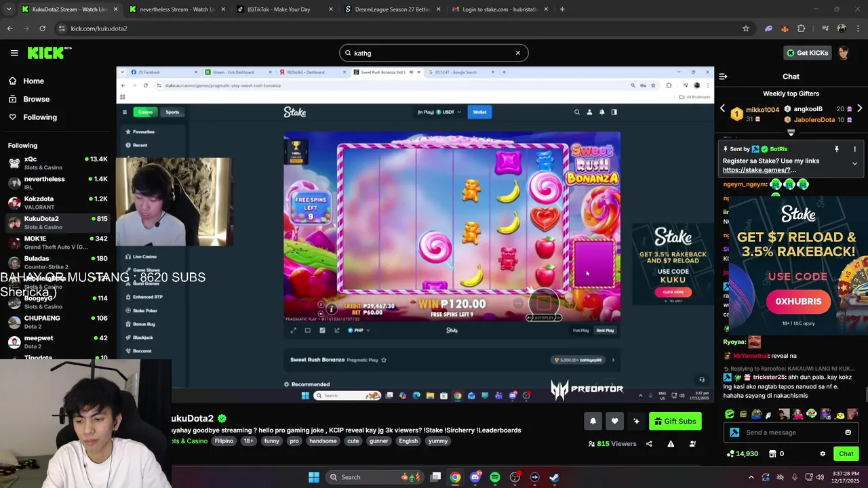
Task: Click the kick.com/kukudota2 address bar
Action: [403, 28]
